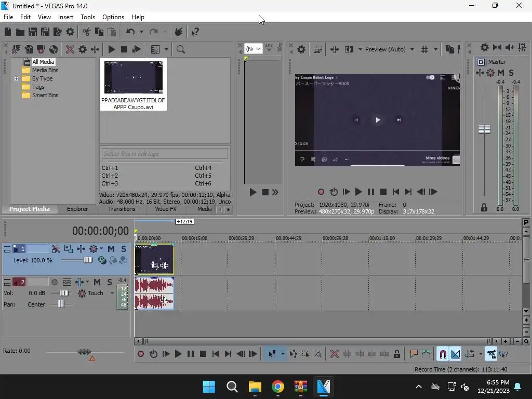The height and width of the screenshot is (399, 532).
Task: Mute video track 1
Action: (x=111, y=249)
